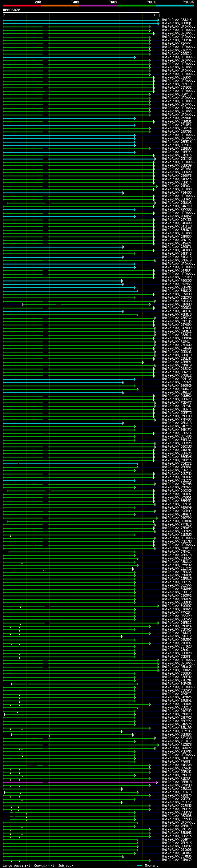The image size is (197, 868).
Task: Open hit UniRef100_C9RJT2
Action: [x=176, y=636]
